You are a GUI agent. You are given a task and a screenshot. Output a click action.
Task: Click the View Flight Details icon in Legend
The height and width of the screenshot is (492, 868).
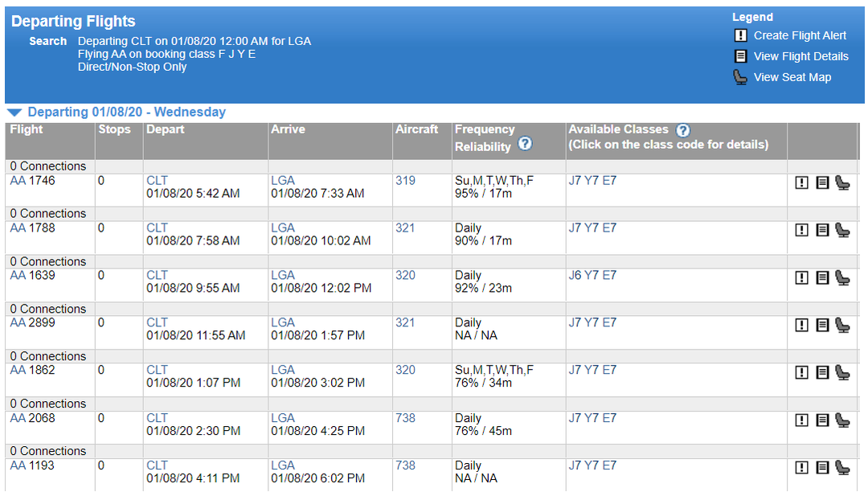click(x=740, y=55)
